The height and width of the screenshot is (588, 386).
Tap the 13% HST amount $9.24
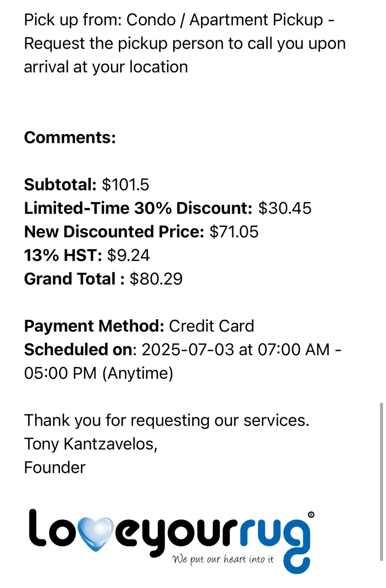point(128,256)
